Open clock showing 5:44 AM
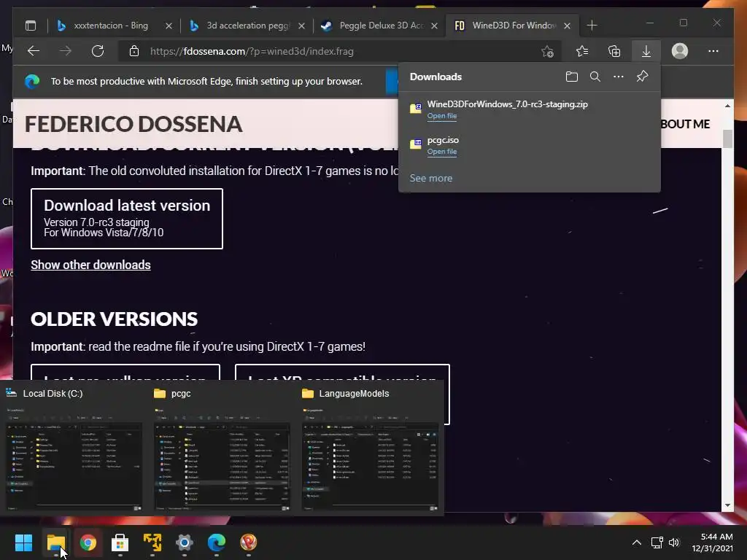747x560 pixels. click(712, 542)
